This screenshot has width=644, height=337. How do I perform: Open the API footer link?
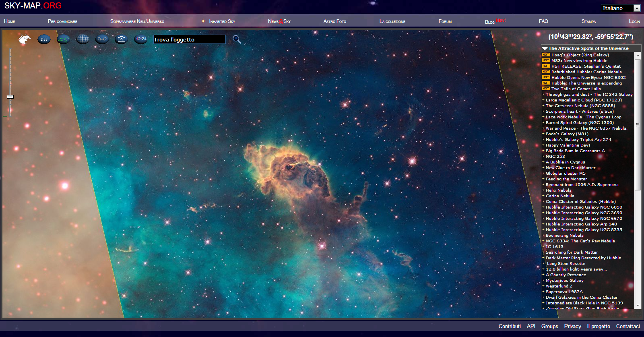tap(531, 326)
